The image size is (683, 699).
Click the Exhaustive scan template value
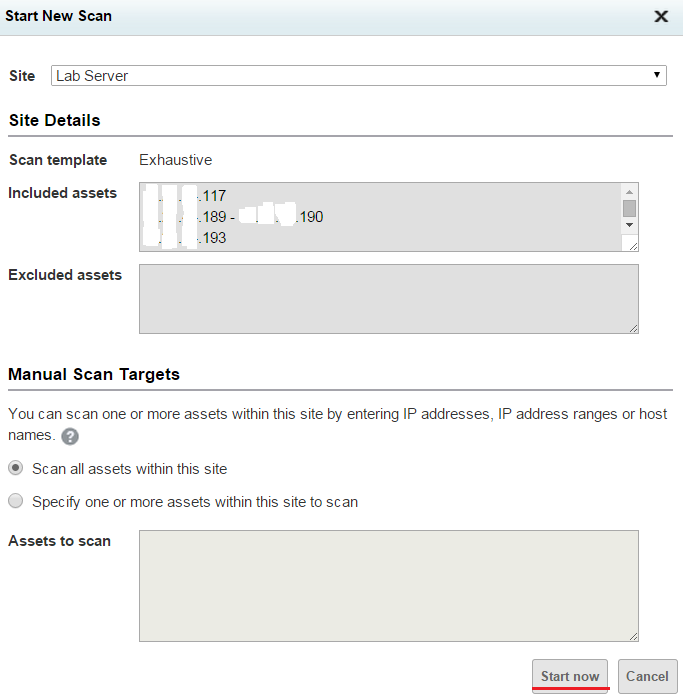(x=175, y=160)
